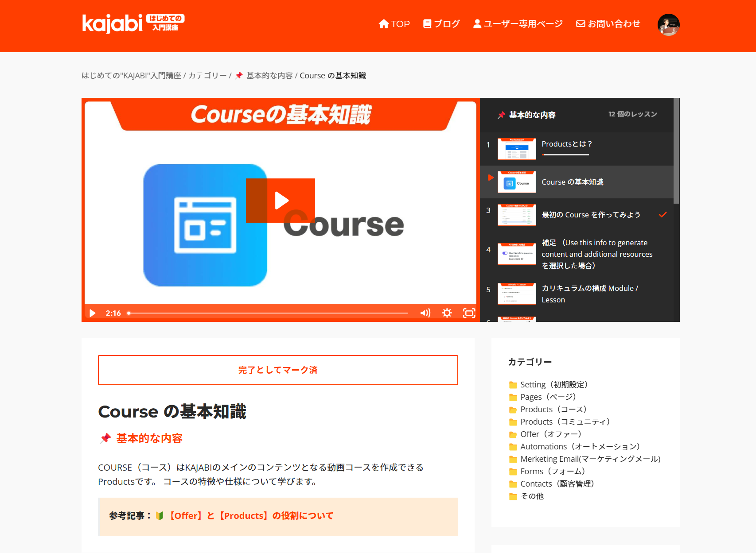Viewport: 756px width, 553px height.
Task: Click the 完了としてマーク済 button
Action: click(x=278, y=370)
